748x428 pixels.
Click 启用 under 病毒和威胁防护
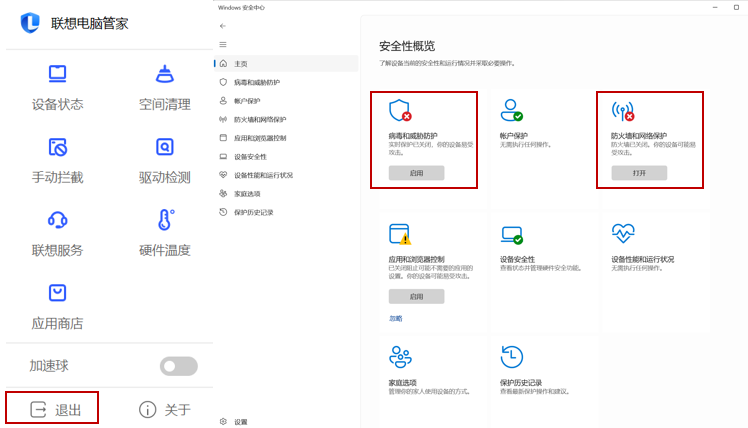[416, 173]
